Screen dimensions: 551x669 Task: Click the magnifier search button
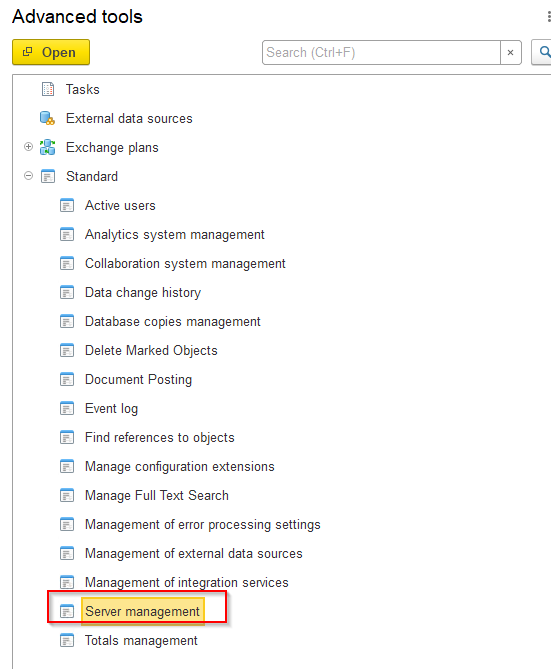(x=542, y=52)
